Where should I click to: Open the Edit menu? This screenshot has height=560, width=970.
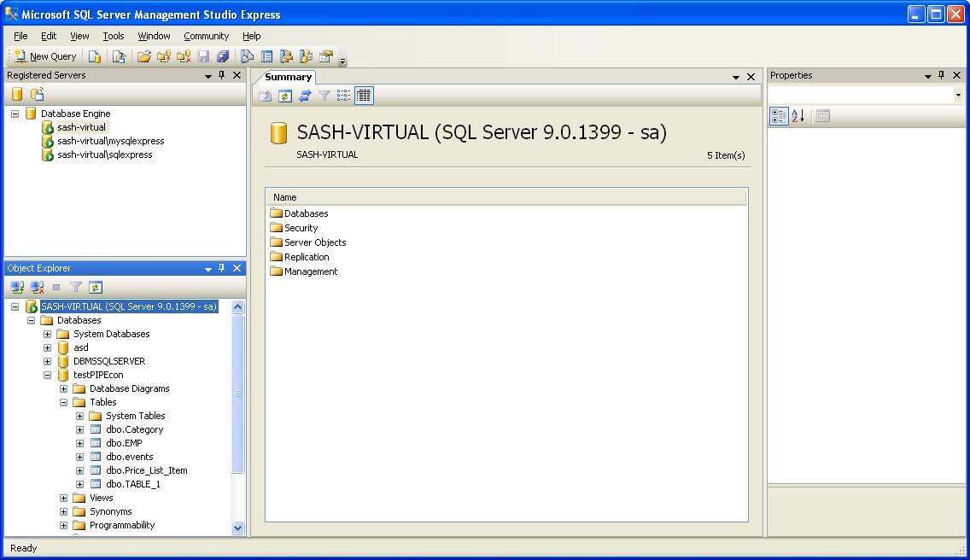point(49,36)
